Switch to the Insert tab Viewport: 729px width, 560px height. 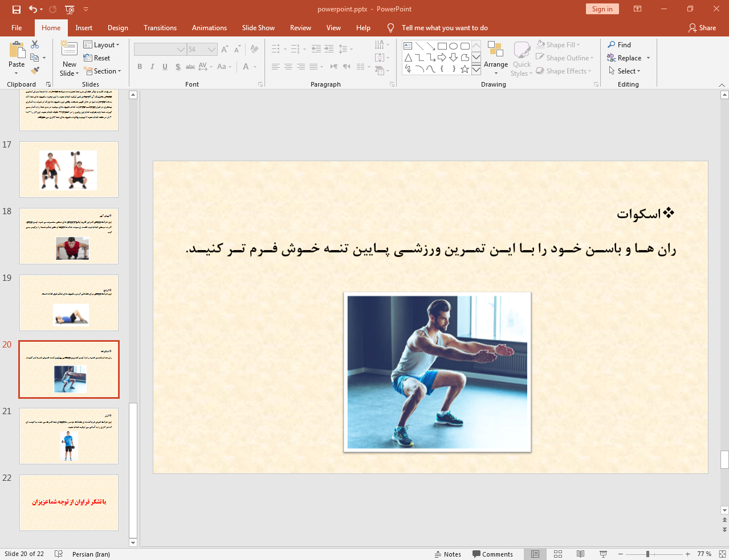point(84,27)
